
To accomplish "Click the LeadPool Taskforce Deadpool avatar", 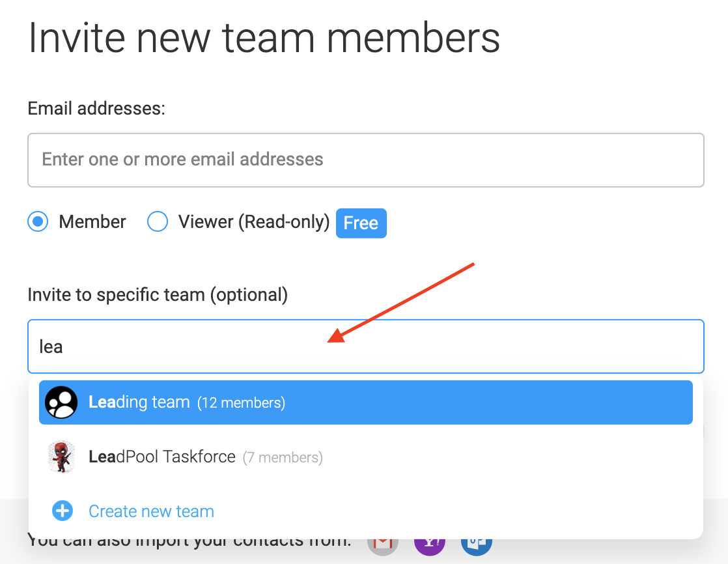I will [x=61, y=457].
